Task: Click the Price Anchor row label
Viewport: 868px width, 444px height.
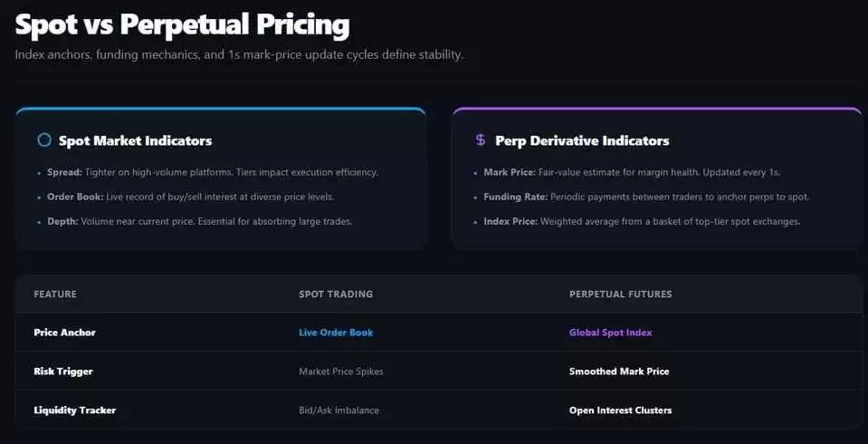Action: (x=65, y=333)
